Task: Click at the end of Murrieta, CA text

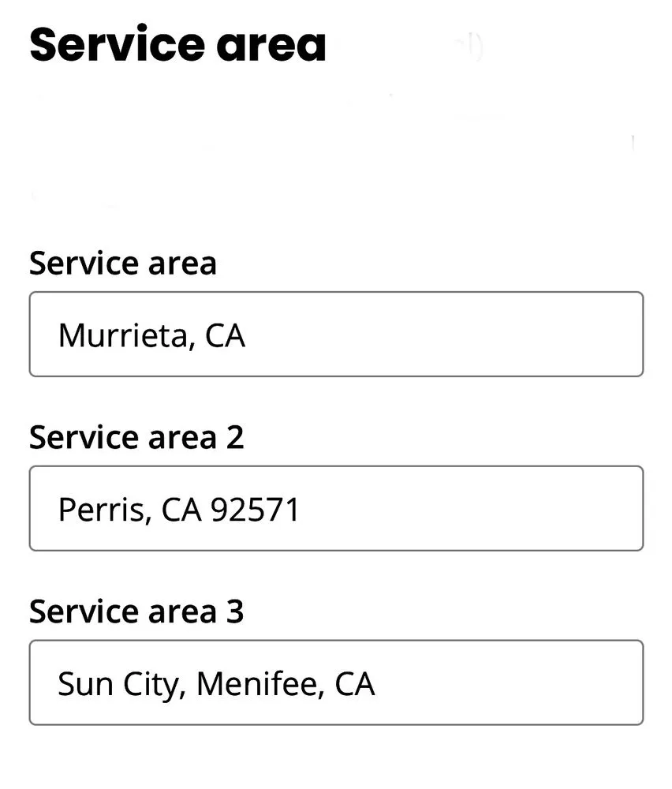Action: (x=248, y=335)
